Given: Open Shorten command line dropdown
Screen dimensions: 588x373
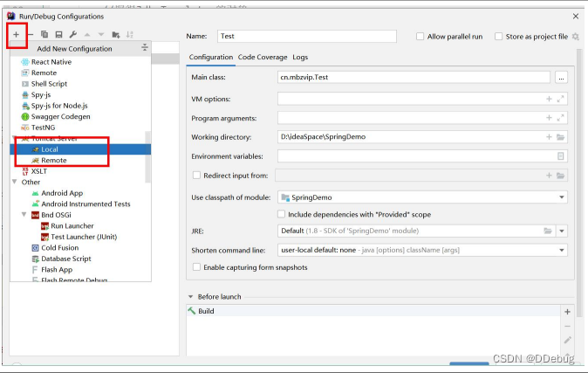Looking at the screenshot, I should (x=561, y=250).
